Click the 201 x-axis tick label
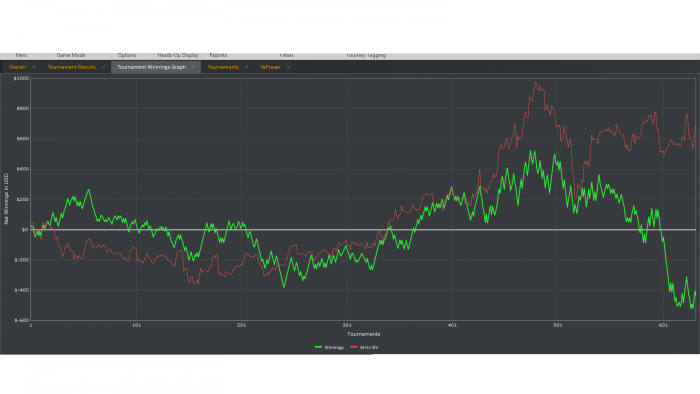The height and width of the screenshot is (394, 700). [x=242, y=325]
